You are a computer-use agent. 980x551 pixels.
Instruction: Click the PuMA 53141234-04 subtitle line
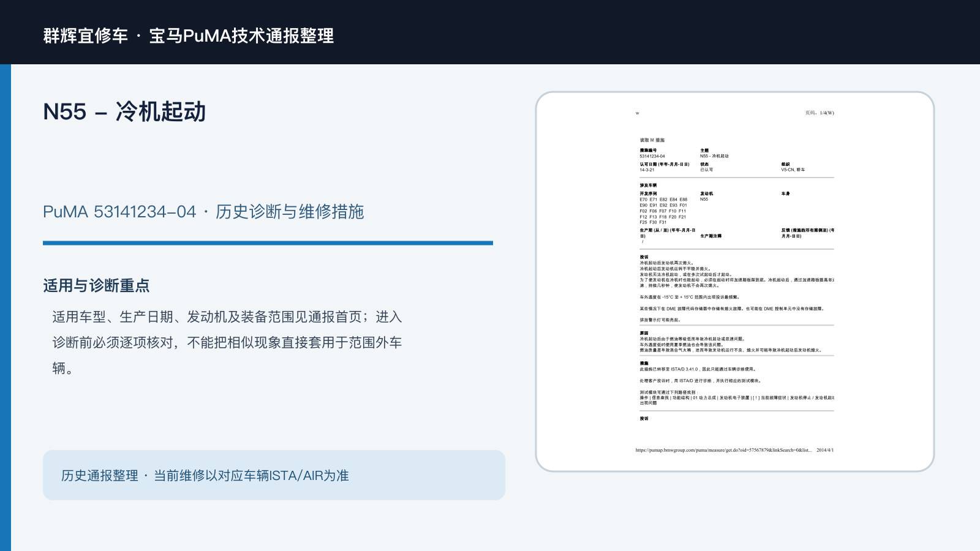[x=203, y=212]
